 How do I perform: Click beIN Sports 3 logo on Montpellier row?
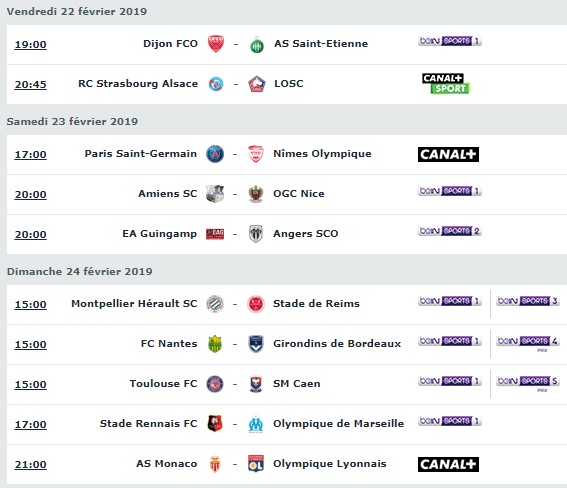click(528, 301)
